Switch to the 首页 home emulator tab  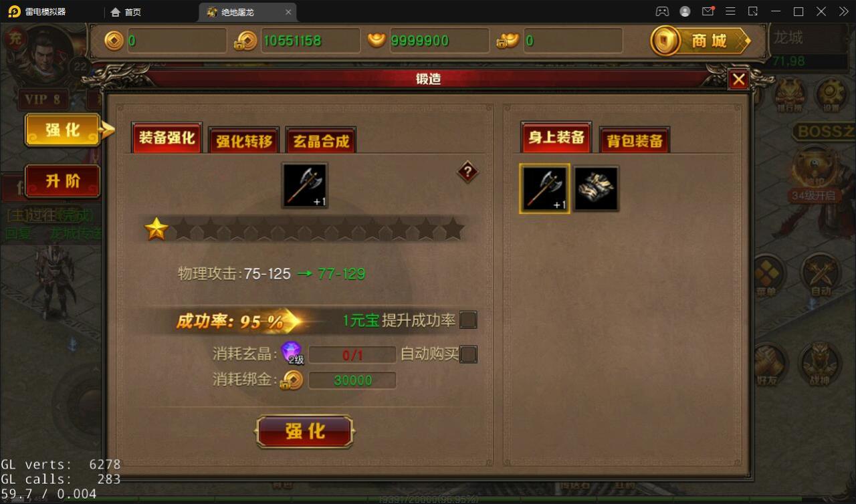[126, 12]
